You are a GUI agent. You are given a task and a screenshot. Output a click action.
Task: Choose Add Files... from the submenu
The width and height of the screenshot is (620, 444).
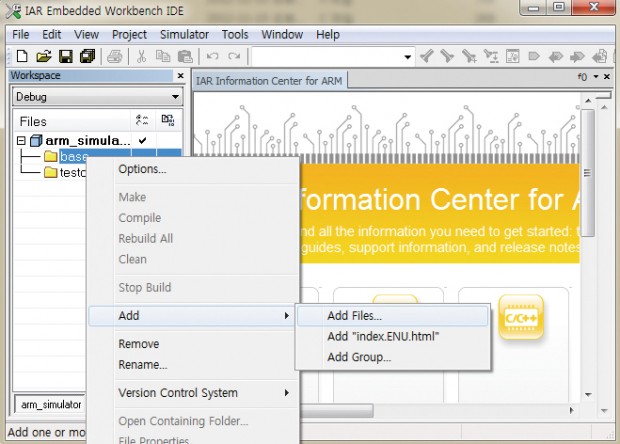[x=393, y=316]
